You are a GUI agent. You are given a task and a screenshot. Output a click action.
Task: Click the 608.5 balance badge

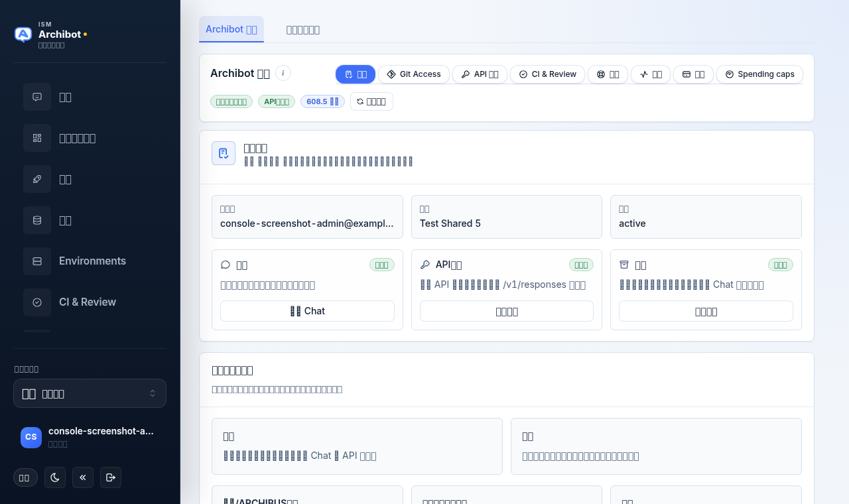click(x=322, y=101)
